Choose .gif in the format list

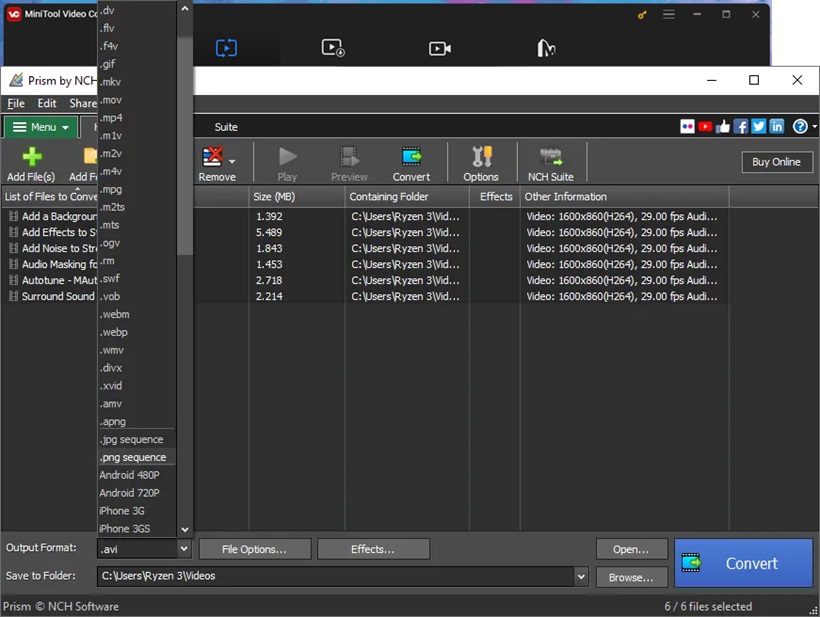(x=136, y=64)
